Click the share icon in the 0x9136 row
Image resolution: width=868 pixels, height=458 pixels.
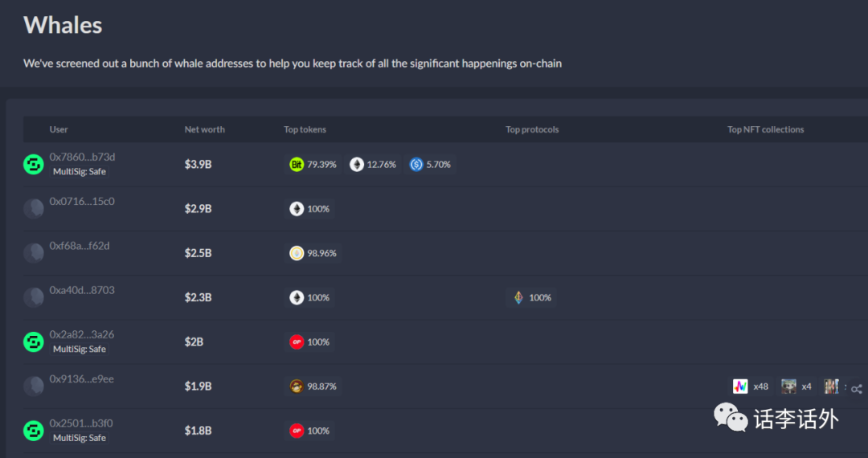pyautogui.click(x=857, y=389)
